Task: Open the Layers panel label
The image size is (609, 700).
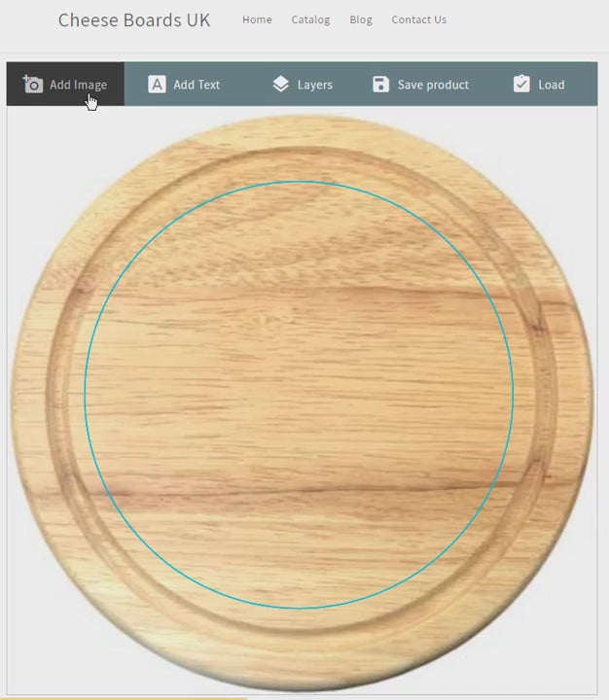Action: (315, 85)
